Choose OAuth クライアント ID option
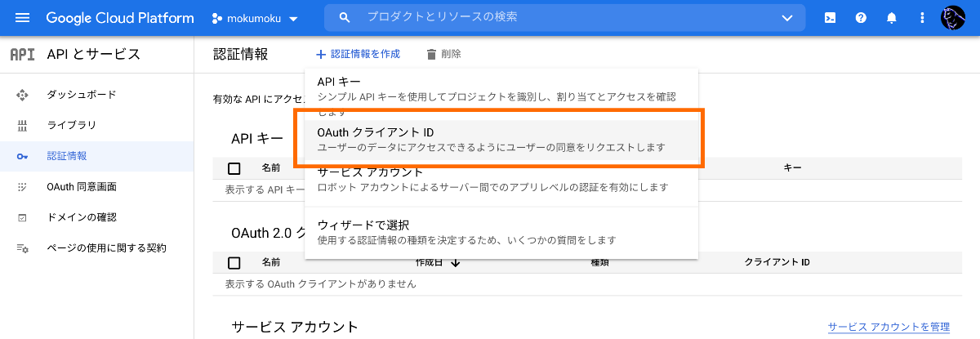 point(501,140)
